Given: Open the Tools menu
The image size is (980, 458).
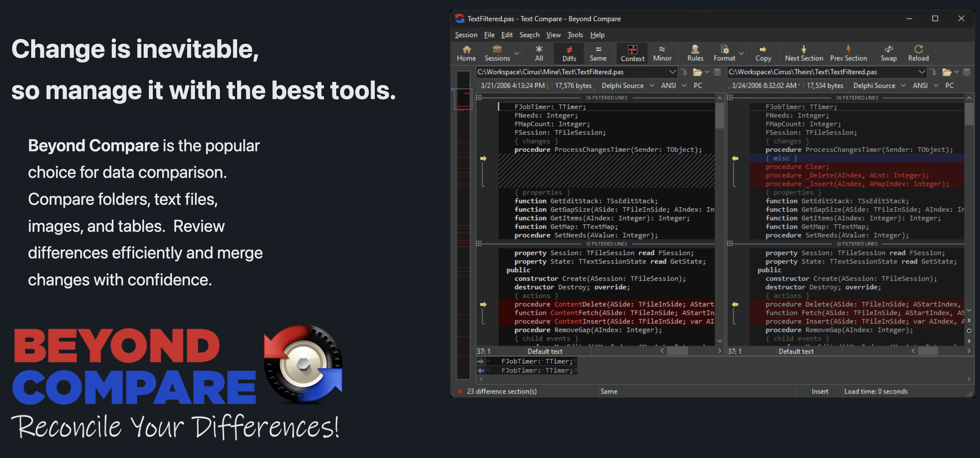Looking at the screenshot, I should click(x=575, y=35).
